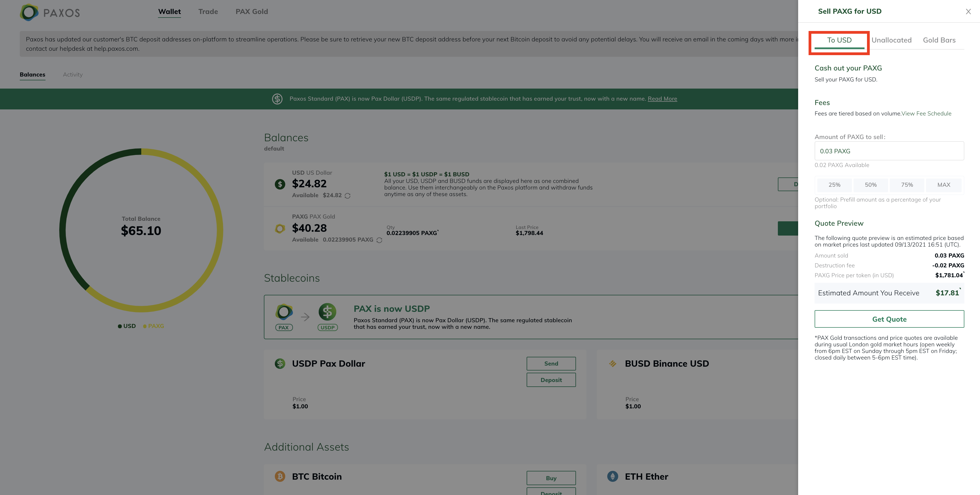Click Send for USDP Pax Dollar
980x495 pixels.
coord(551,364)
